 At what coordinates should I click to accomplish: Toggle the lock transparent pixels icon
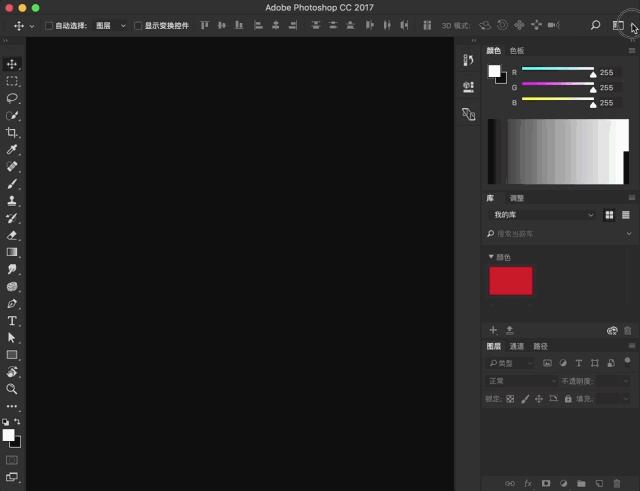[x=510, y=399]
